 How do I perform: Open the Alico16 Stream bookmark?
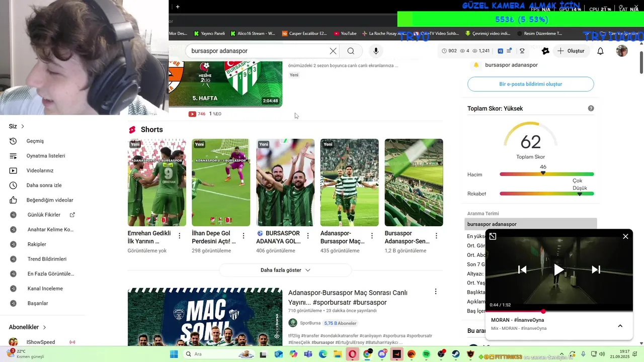click(x=253, y=34)
